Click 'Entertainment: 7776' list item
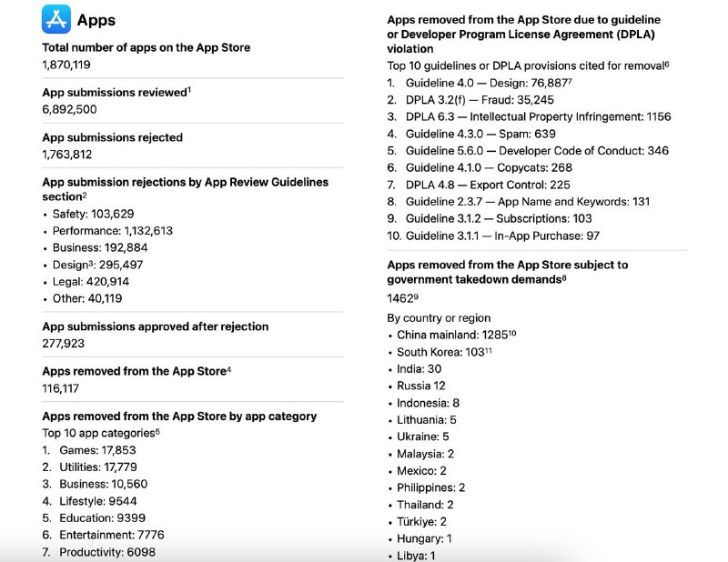Viewport: 728px width, 562px height. pyautogui.click(x=103, y=535)
